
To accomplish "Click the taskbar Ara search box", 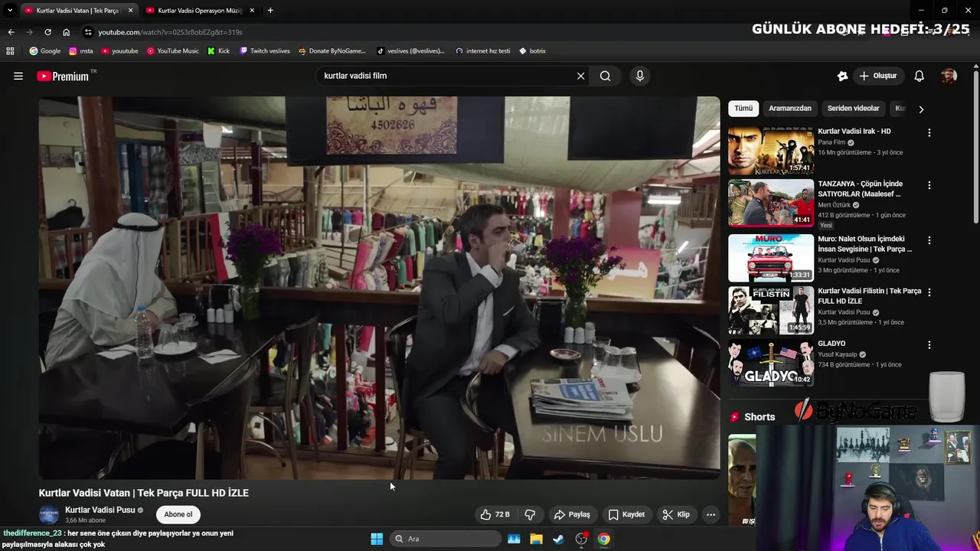I will click(x=446, y=539).
